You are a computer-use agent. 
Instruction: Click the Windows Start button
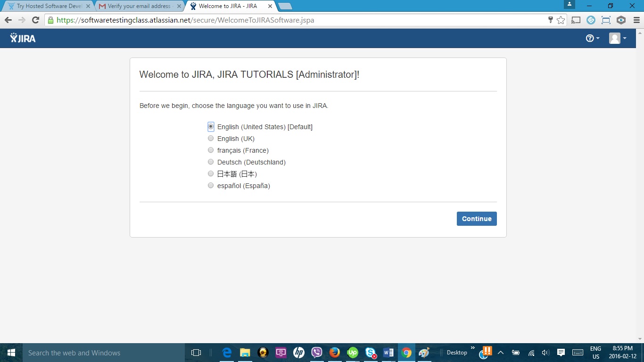11,353
